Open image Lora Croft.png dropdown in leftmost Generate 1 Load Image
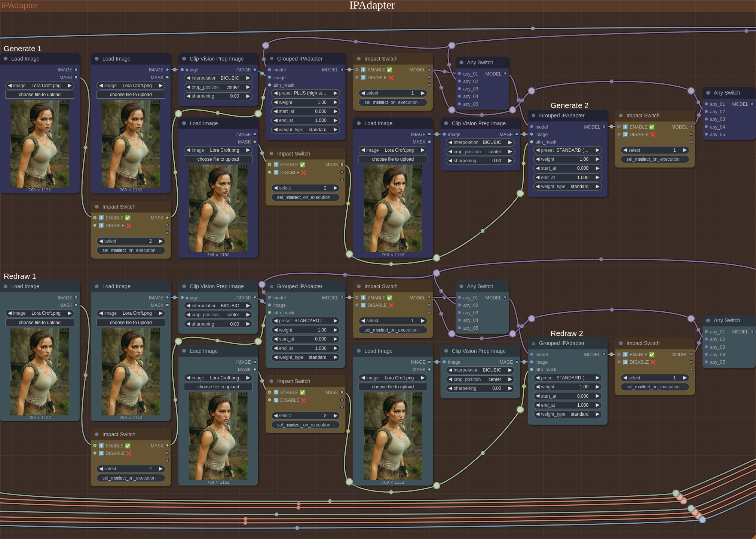This screenshot has width=756, height=539. point(40,86)
